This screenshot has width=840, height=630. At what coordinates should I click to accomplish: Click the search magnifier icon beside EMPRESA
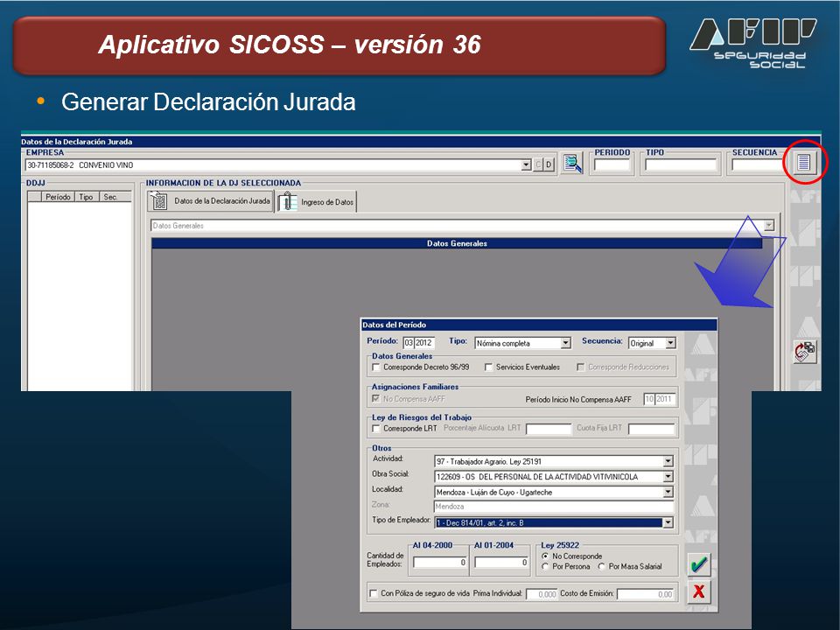tap(572, 164)
